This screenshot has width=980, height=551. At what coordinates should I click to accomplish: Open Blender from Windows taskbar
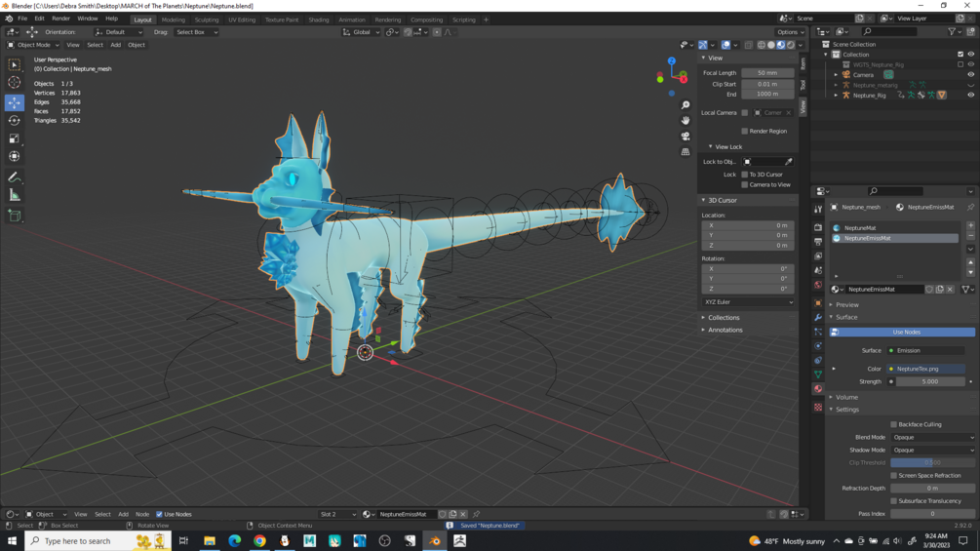(434, 541)
